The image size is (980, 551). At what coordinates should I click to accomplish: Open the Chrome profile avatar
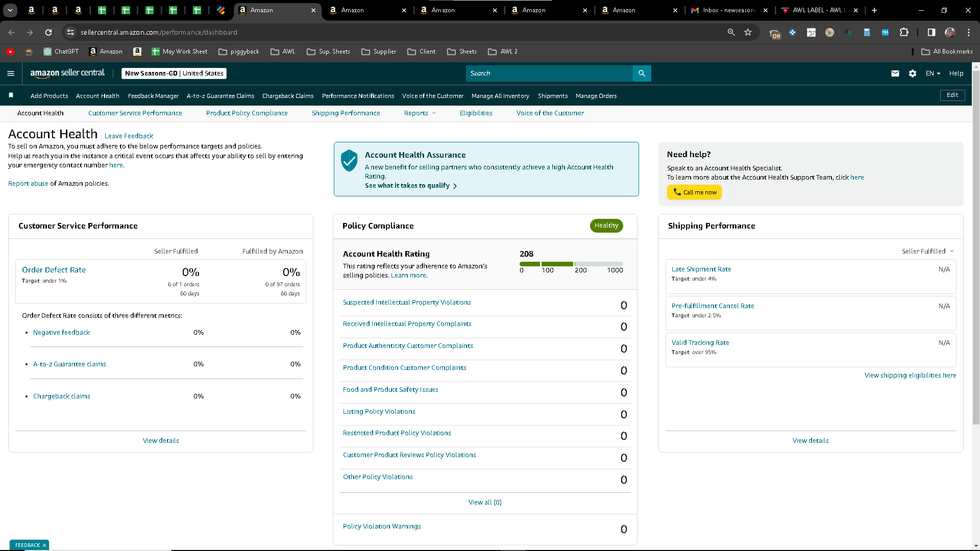click(x=950, y=32)
